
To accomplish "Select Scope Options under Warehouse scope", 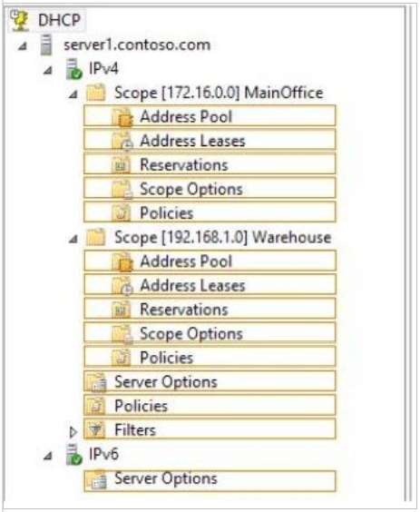I will [x=210, y=334].
